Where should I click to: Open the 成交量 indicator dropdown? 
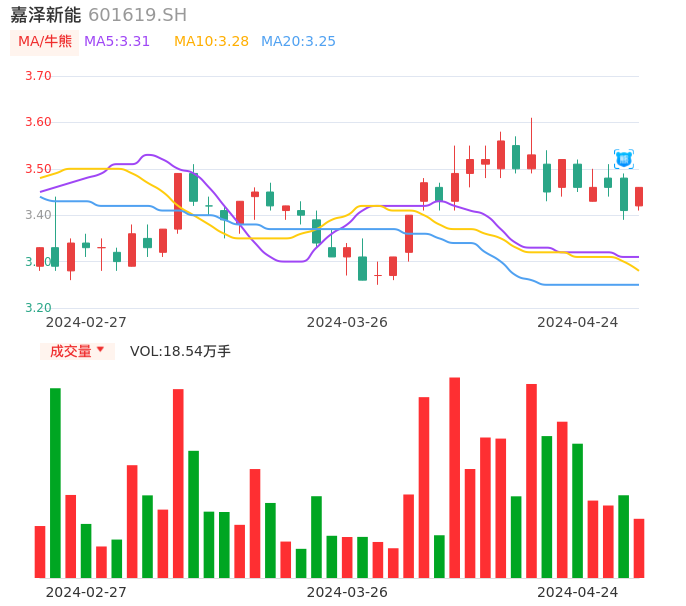pyautogui.click(x=77, y=351)
